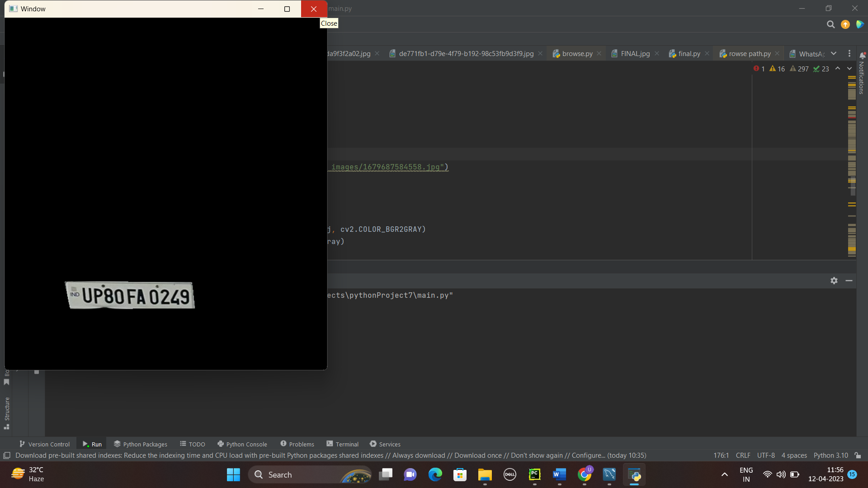Open PyCharm from the Windows taskbar
The width and height of the screenshot is (868, 488).
[534, 474]
